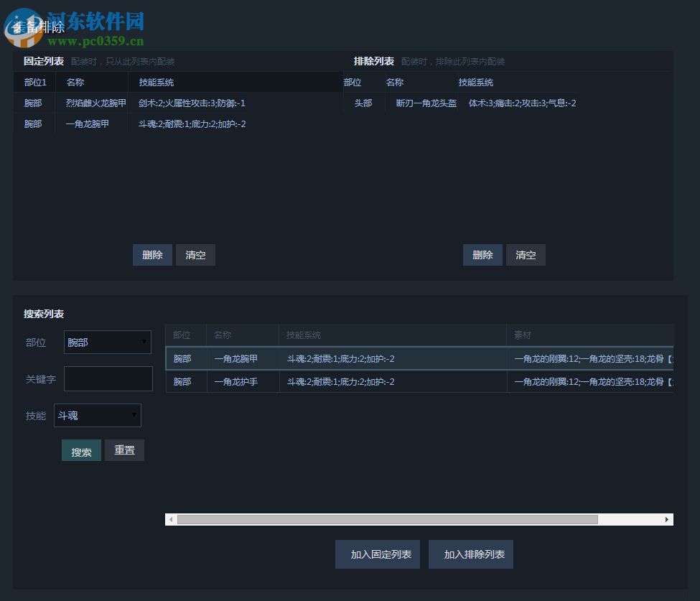The width and height of the screenshot is (700, 601).
Task: Focus the 关键字 input field
Action: tap(108, 378)
